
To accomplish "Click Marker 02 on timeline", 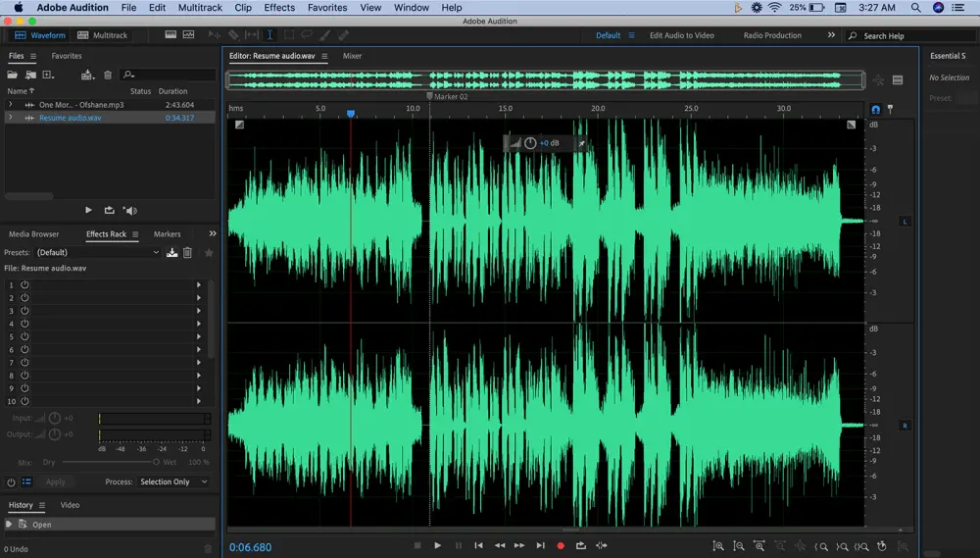I will pyautogui.click(x=447, y=96).
